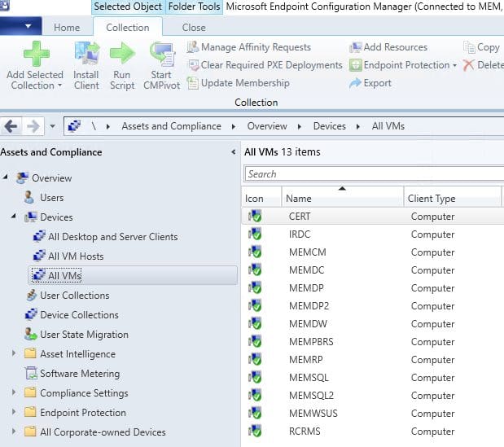The width and height of the screenshot is (504, 447).
Task: Click the navigation forward arrow
Action: [x=33, y=126]
